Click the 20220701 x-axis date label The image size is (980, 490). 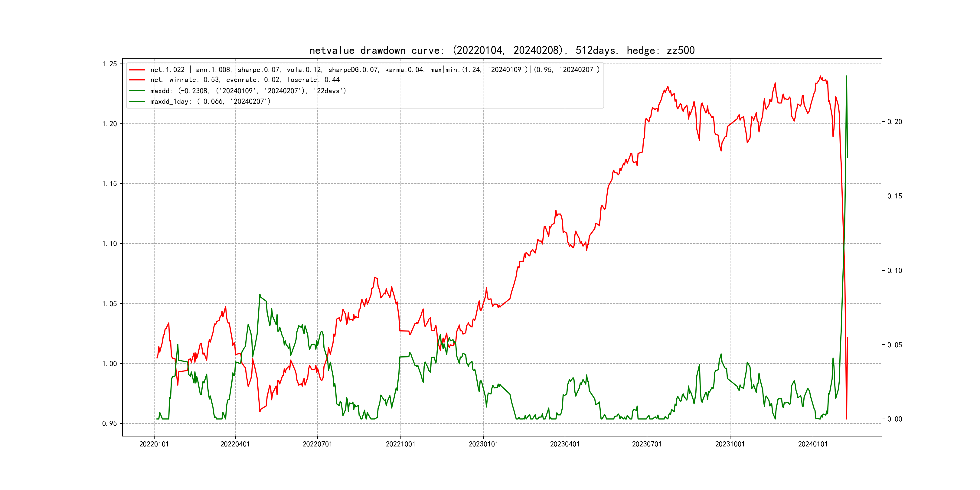pyautogui.click(x=317, y=444)
